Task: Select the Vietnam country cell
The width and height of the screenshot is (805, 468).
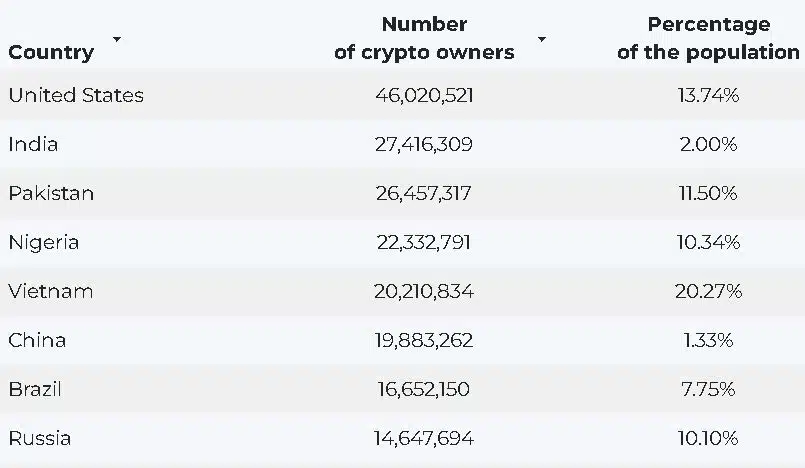Action: [51, 291]
